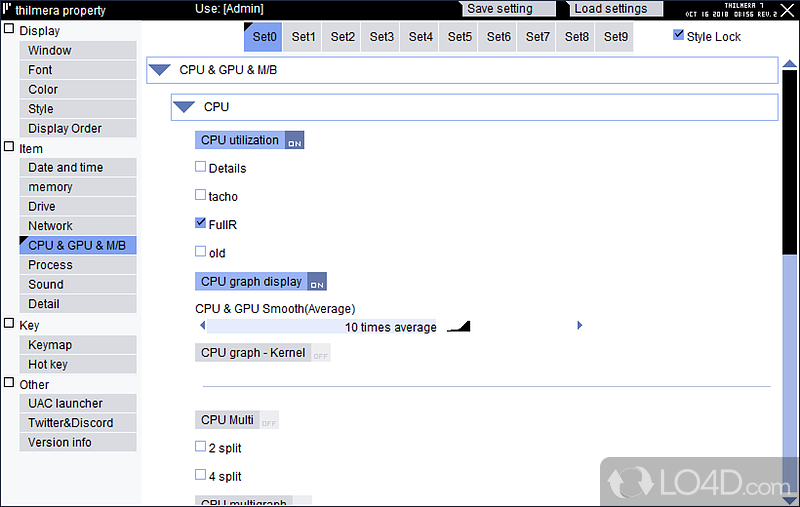
Task: Select CPU & GPU & M/B in sidebar
Action: pos(78,245)
